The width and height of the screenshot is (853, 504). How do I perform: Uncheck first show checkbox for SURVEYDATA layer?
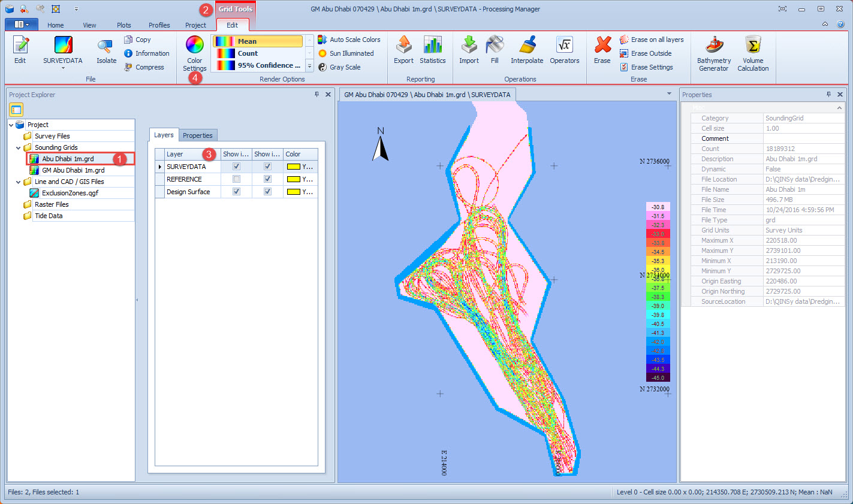click(236, 167)
